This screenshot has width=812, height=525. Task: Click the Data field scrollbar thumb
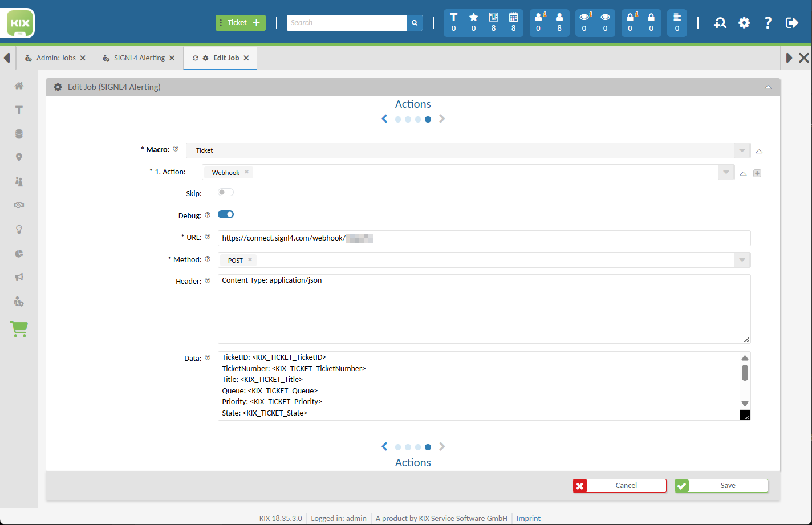745,373
